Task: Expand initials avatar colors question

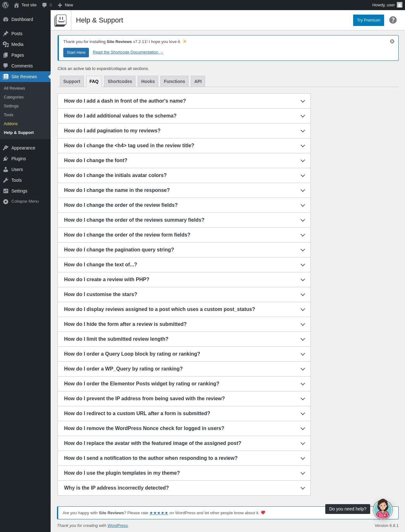Action: pyautogui.click(x=184, y=175)
